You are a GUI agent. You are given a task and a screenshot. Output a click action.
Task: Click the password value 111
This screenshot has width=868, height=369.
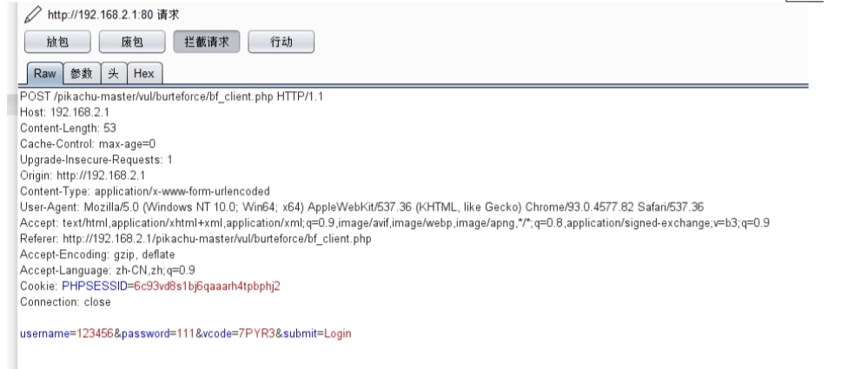click(x=185, y=333)
